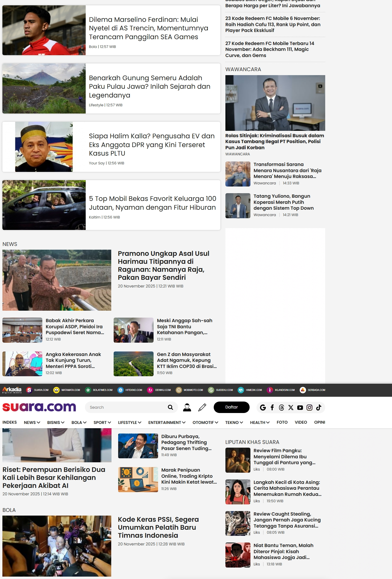Open the TikTok icon
The width and height of the screenshot is (392, 579).
[319, 407]
